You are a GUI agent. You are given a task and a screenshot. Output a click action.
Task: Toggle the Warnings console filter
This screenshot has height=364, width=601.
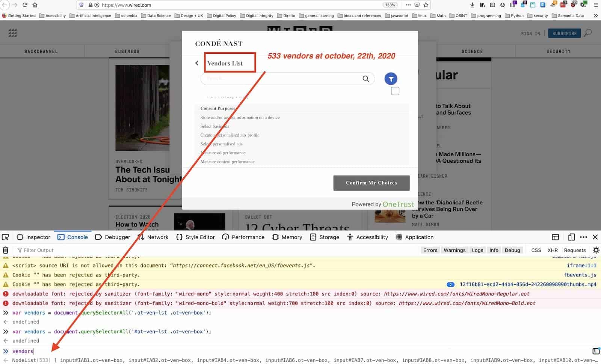(455, 250)
